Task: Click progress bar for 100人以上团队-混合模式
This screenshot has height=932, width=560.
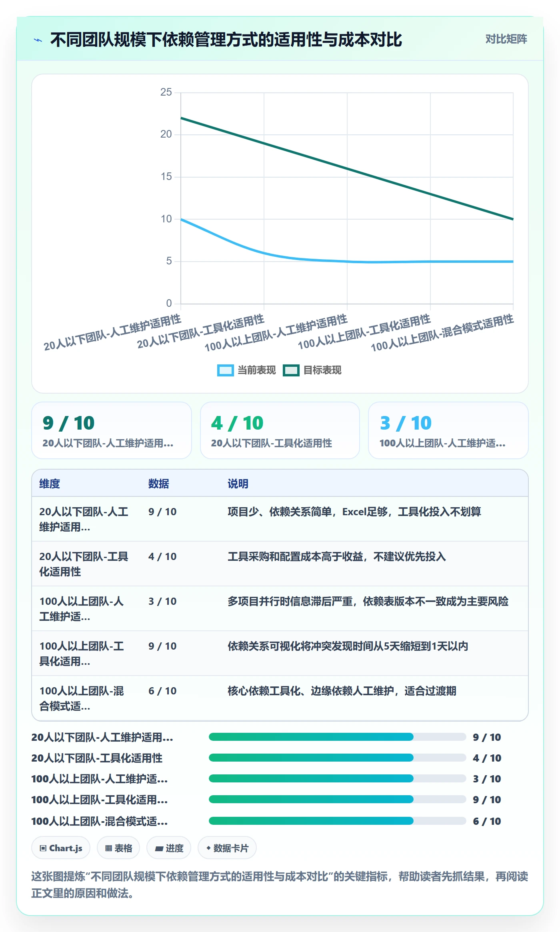Action: tap(337, 821)
